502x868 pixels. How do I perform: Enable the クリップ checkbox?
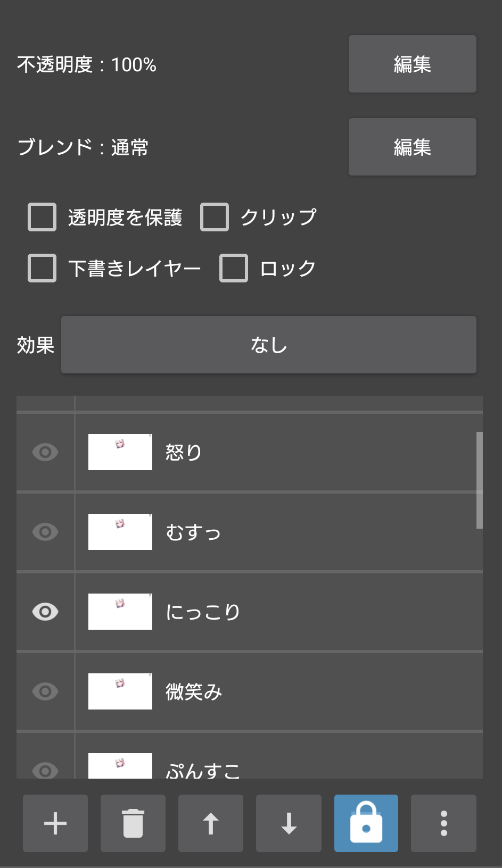(x=215, y=217)
